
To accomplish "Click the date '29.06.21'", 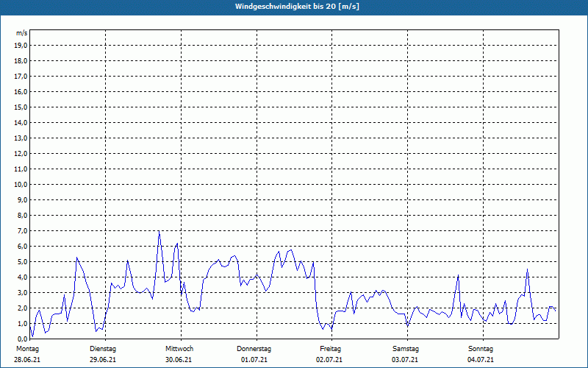I will point(103,360).
